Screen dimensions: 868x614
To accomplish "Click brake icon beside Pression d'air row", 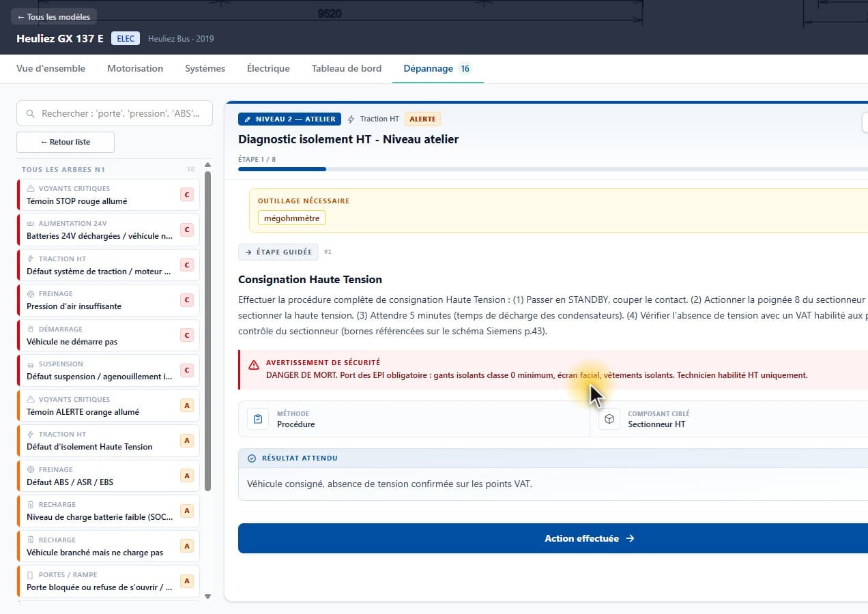I will (x=30, y=294).
